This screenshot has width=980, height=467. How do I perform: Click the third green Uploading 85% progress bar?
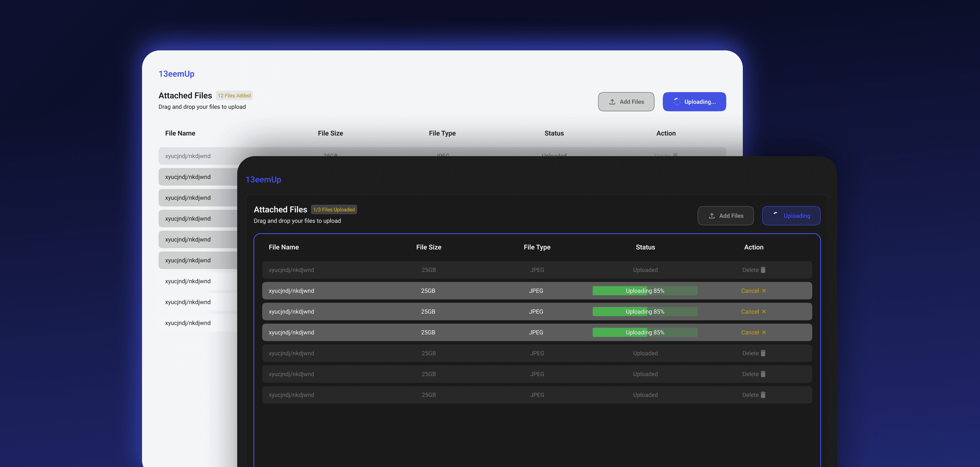pyautogui.click(x=645, y=332)
